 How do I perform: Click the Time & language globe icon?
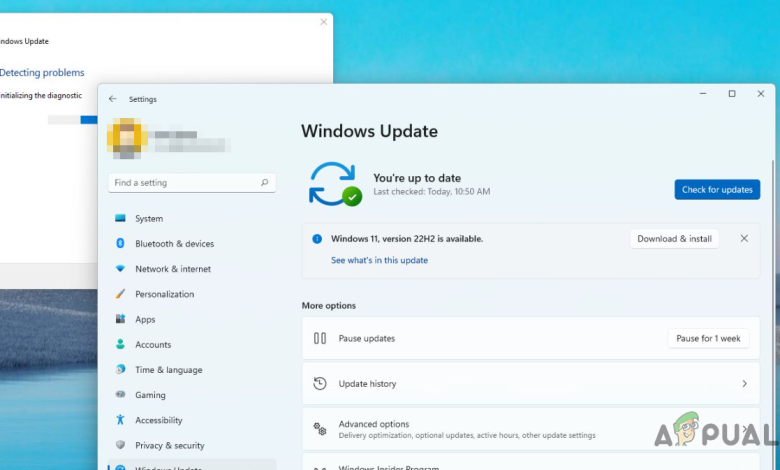coord(120,370)
